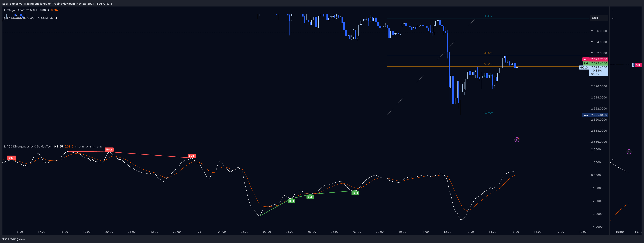Click the Low price label 2,620.8400
The height and width of the screenshot is (243, 644).
[599, 115]
